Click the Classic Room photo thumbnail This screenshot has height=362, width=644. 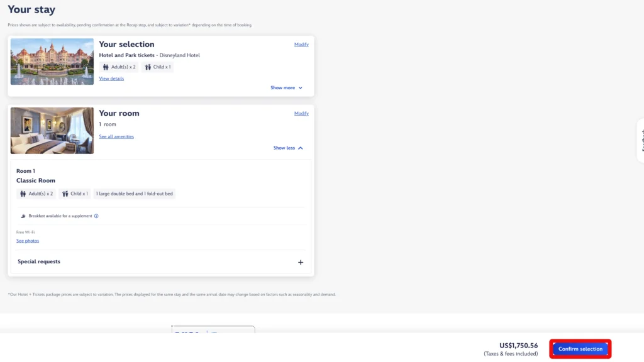click(x=52, y=131)
